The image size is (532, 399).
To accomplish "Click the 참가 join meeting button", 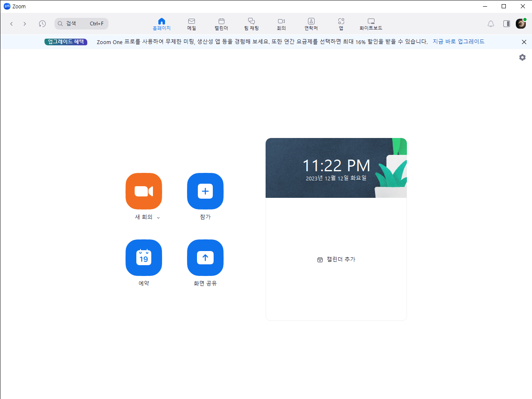I will tap(205, 191).
